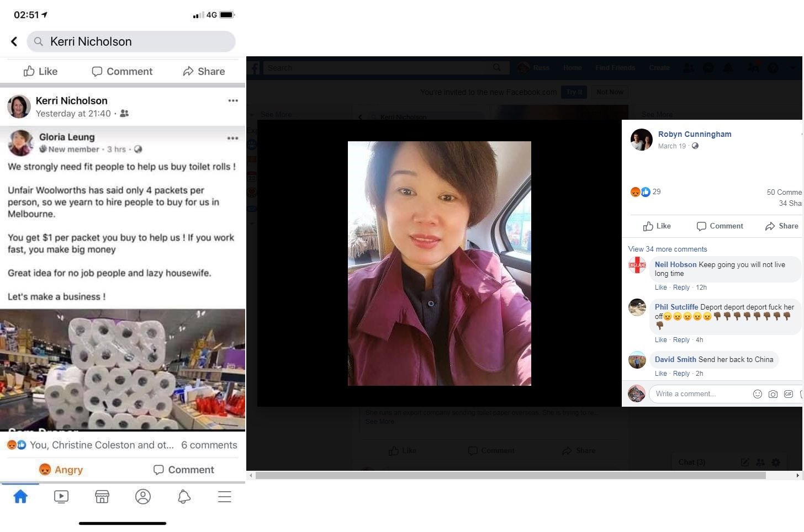Open the Home tab in bottom navigation

(20, 497)
